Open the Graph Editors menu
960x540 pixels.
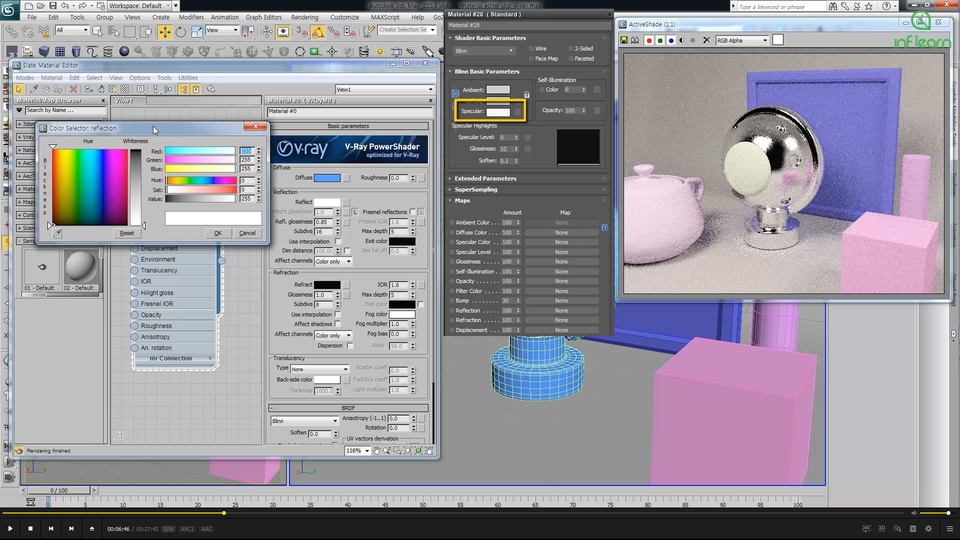coord(263,17)
